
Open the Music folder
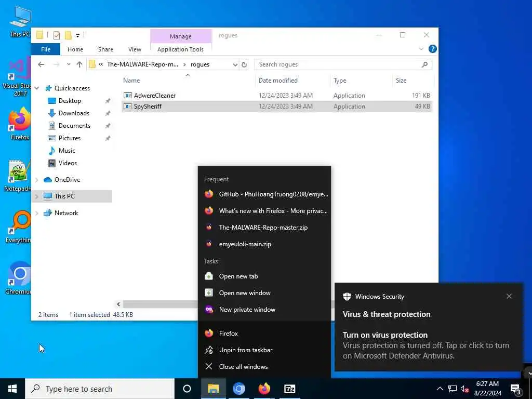point(66,151)
